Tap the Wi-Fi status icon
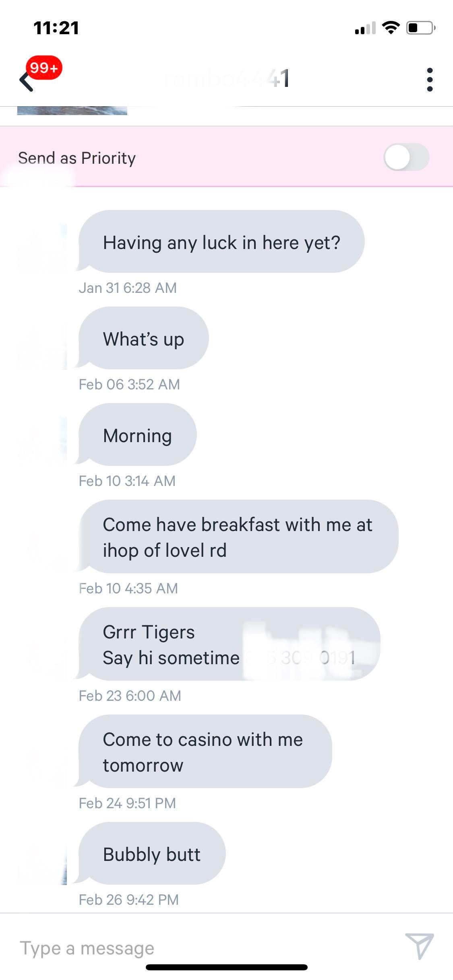Viewport: 453px width, 980px height. [390, 28]
